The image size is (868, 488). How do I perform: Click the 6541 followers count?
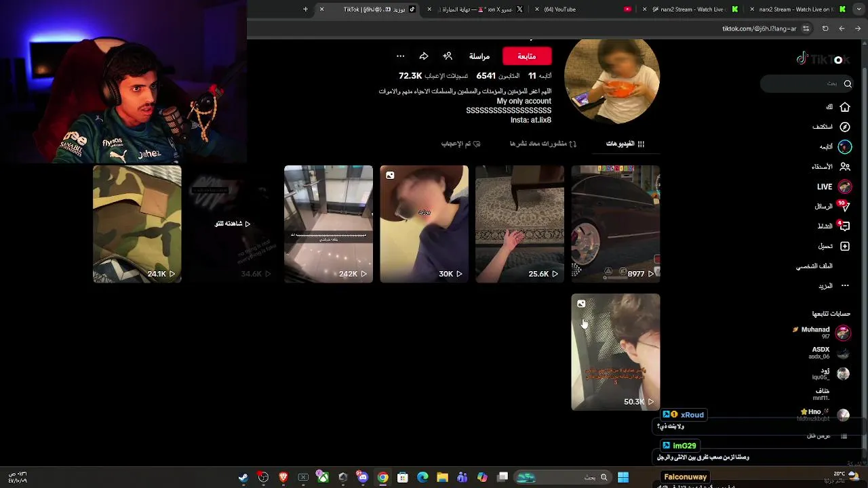tap(486, 76)
